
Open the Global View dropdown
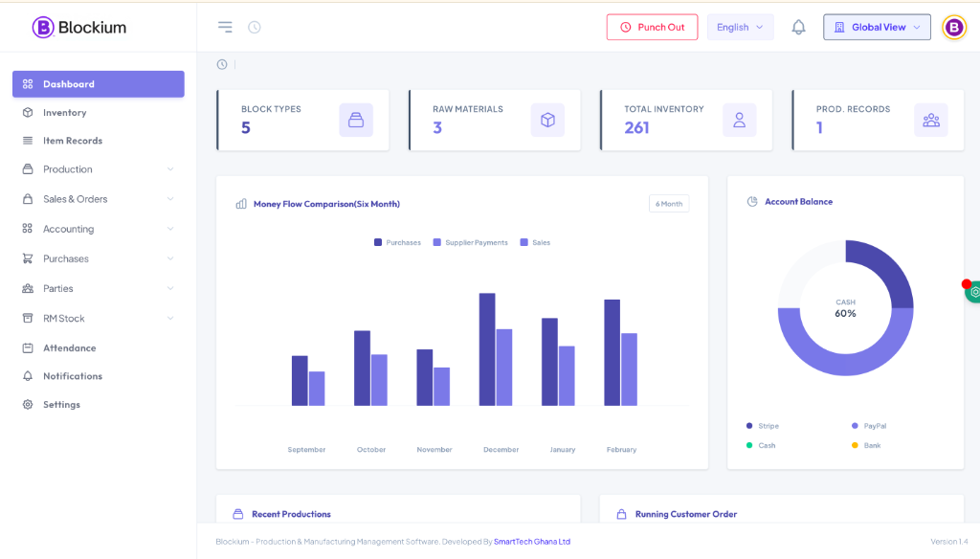(x=877, y=27)
